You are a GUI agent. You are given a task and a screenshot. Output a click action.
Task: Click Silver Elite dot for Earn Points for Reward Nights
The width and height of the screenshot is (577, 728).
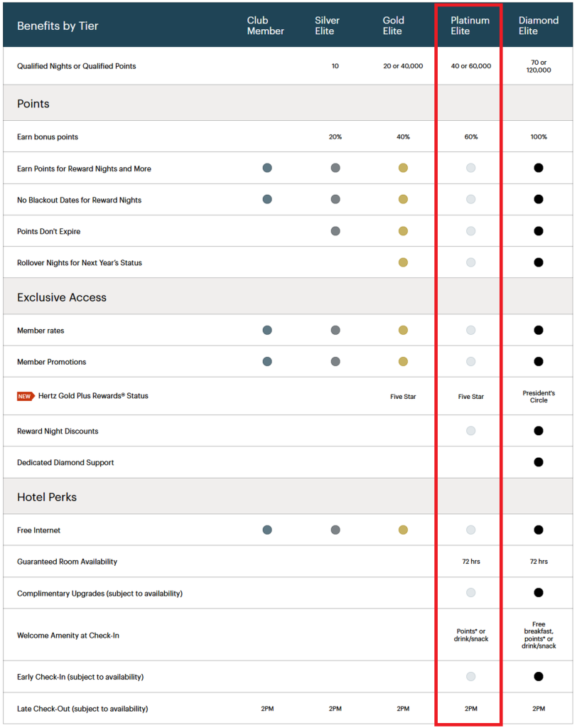pyautogui.click(x=335, y=168)
